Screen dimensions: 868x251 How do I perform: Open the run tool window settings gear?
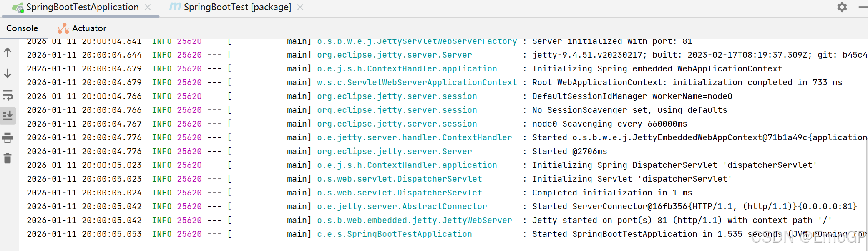coord(842,7)
